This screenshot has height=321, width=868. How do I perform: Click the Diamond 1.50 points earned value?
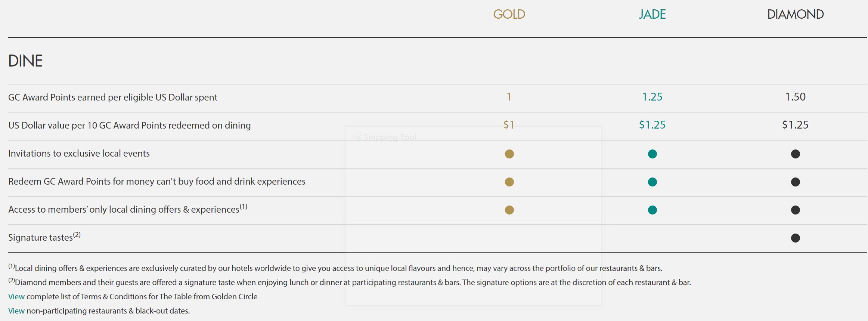click(x=795, y=97)
